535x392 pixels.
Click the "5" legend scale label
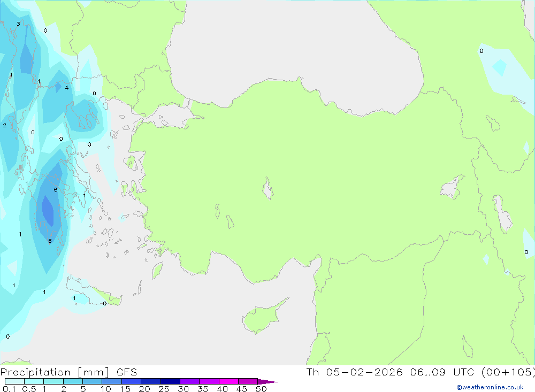click(83, 389)
